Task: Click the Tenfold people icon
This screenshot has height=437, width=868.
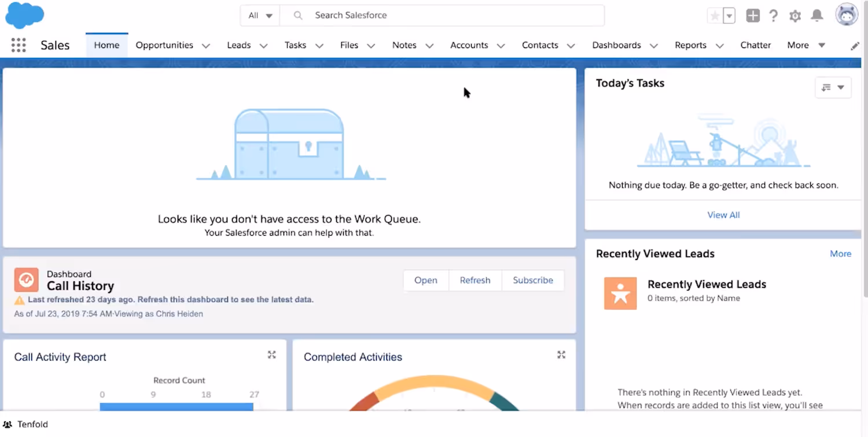Action: click(8, 424)
